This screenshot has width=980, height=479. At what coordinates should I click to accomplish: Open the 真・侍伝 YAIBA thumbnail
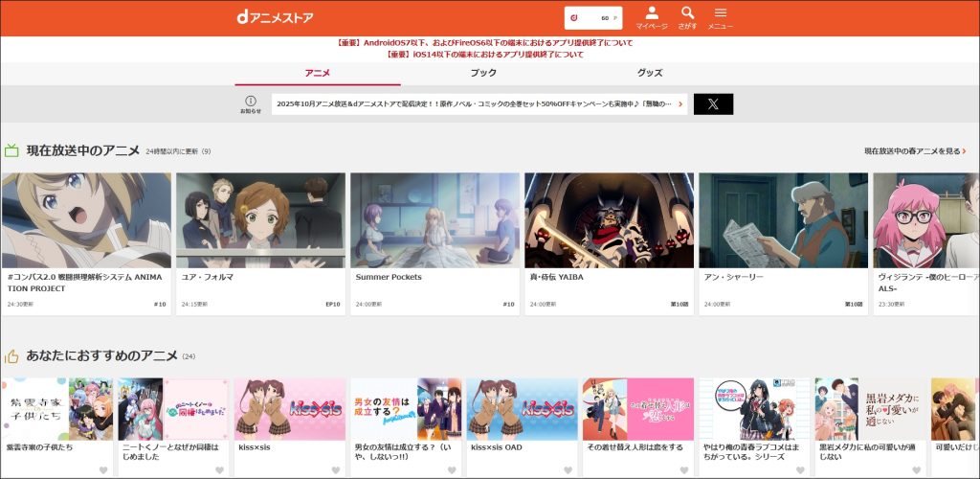tap(610, 220)
